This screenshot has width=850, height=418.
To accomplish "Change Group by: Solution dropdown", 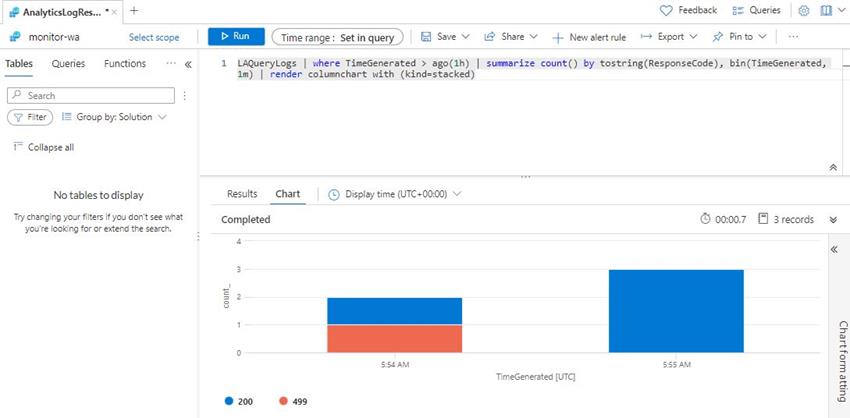I will tap(114, 117).
